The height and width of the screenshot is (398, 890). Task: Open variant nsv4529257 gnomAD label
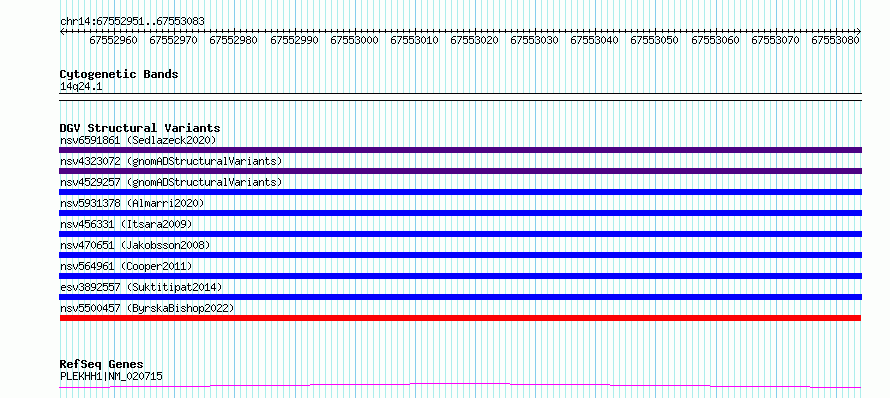click(x=171, y=182)
